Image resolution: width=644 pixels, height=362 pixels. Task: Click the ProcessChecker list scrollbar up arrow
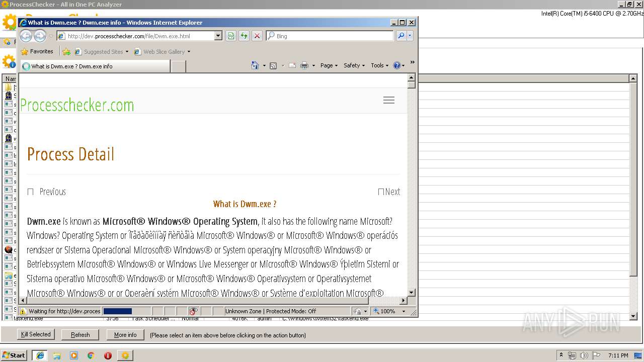tap(633, 78)
